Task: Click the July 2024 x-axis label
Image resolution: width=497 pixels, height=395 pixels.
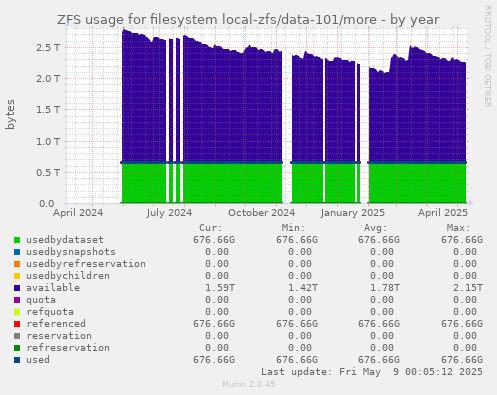Action: pyautogui.click(x=169, y=213)
